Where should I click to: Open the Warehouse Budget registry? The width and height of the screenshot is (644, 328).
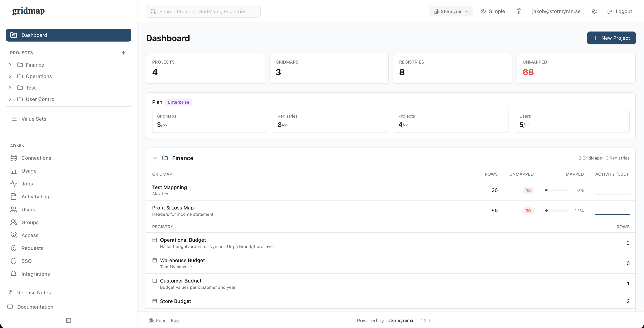(391, 263)
